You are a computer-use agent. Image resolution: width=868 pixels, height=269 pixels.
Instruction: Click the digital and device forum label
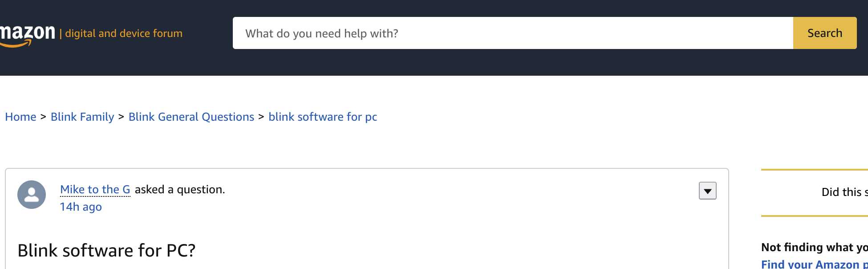coord(124,33)
